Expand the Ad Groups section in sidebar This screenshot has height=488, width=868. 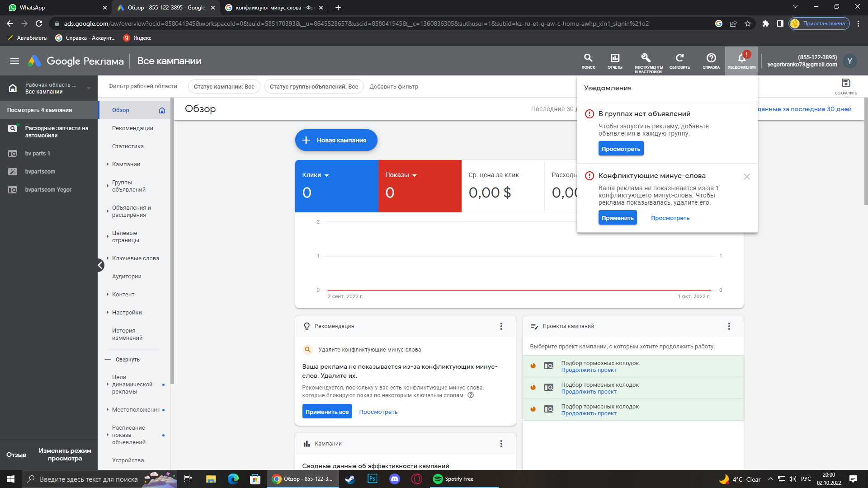[107, 185]
